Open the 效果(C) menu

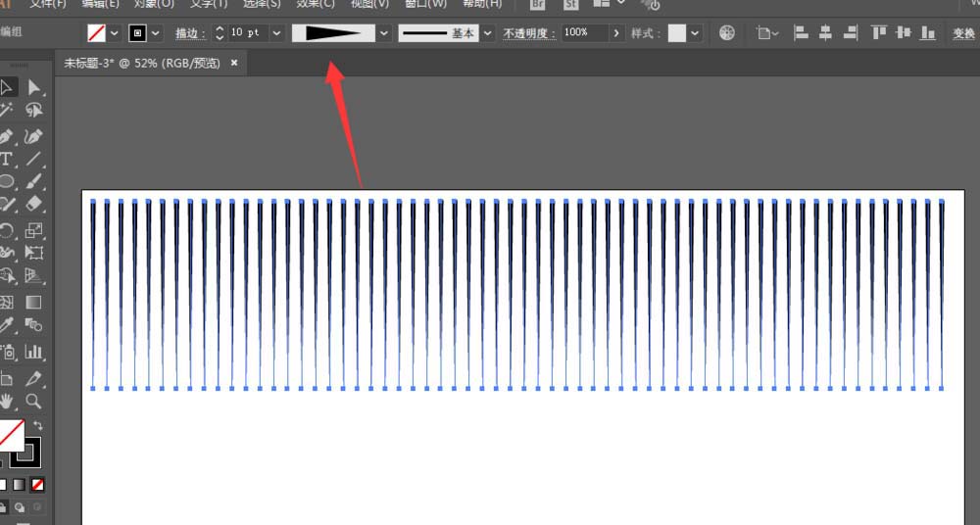coord(316,4)
